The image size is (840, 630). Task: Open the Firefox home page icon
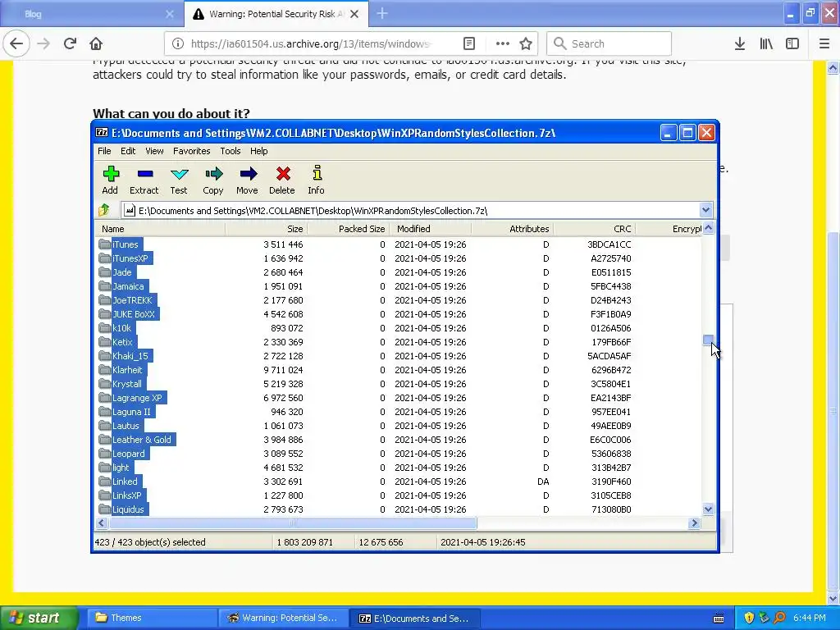[96, 43]
